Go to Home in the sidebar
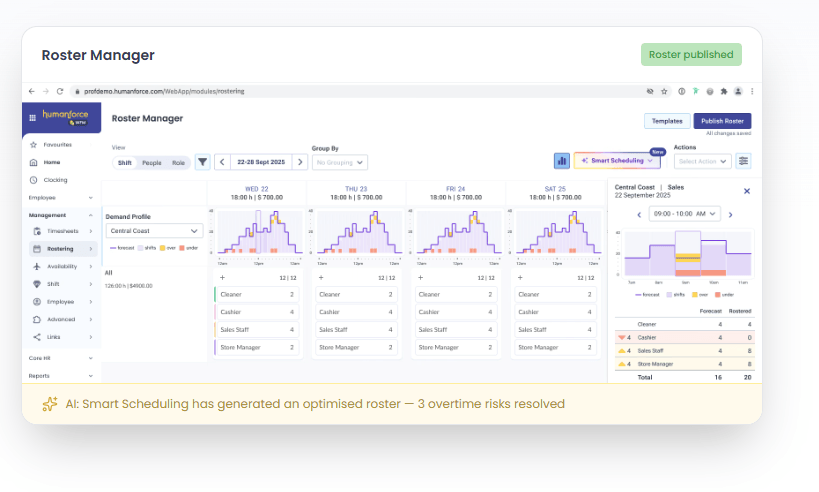Image resolution: width=819 pixels, height=492 pixels. 52,162
